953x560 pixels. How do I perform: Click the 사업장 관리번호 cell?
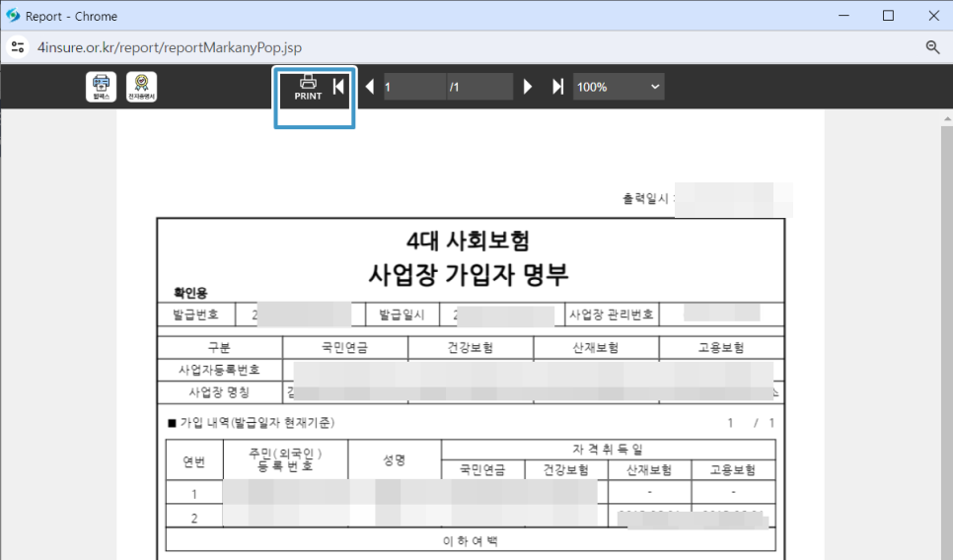[x=611, y=314]
